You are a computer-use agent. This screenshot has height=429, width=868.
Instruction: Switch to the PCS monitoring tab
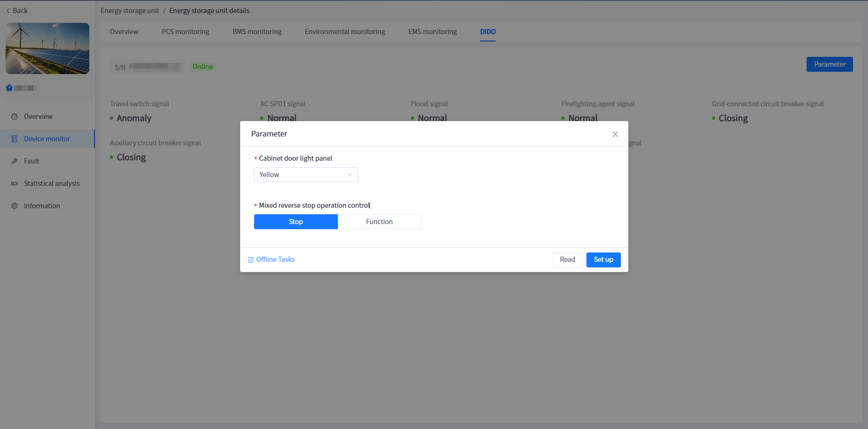tap(185, 32)
